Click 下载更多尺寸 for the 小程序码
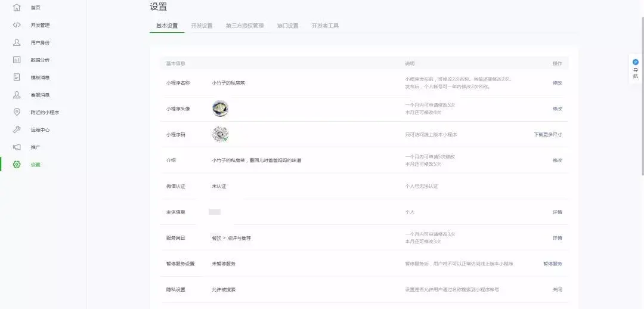 pos(548,134)
